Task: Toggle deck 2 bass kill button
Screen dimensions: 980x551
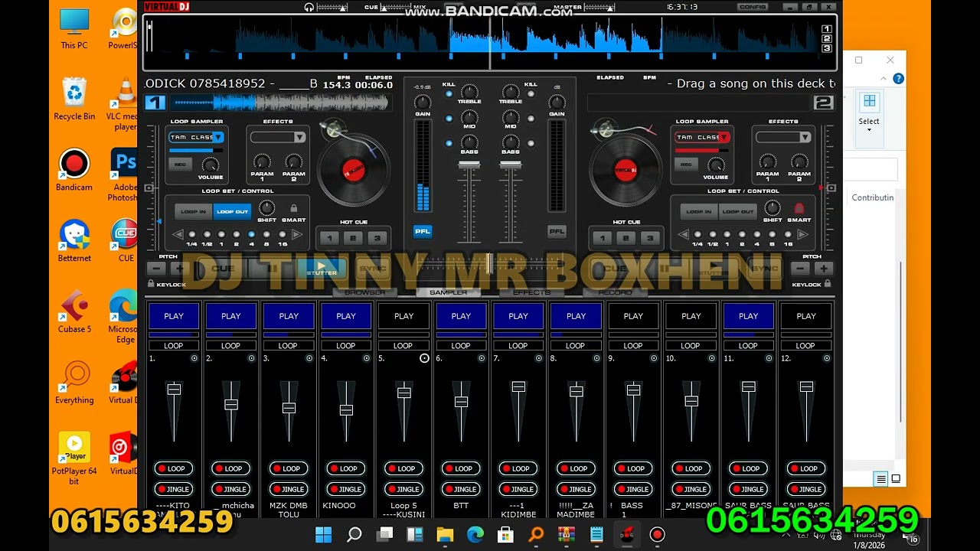Action: [531, 143]
